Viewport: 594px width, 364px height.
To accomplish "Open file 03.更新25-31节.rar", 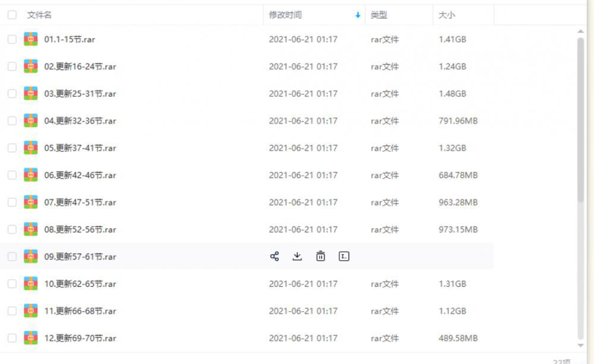I will [80, 94].
